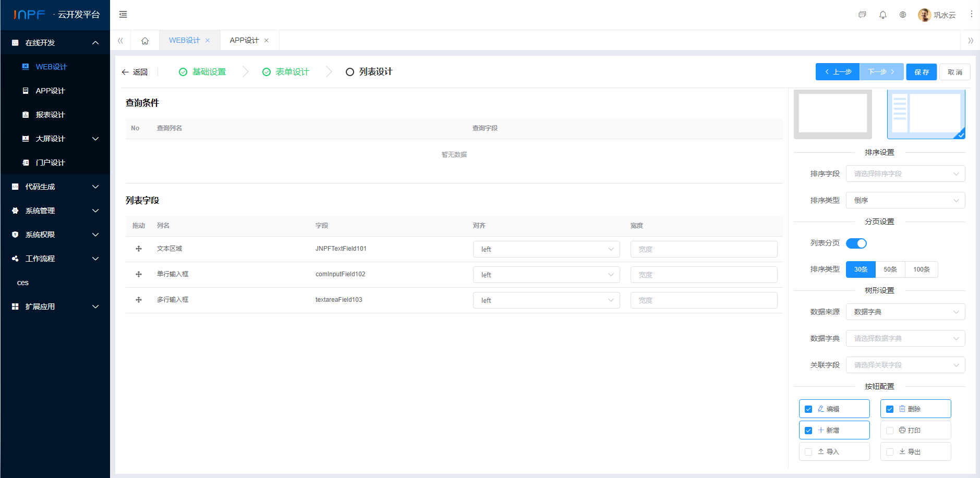Open the 关联字段 dropdown
980x478 pixels.
click(905, 365)
